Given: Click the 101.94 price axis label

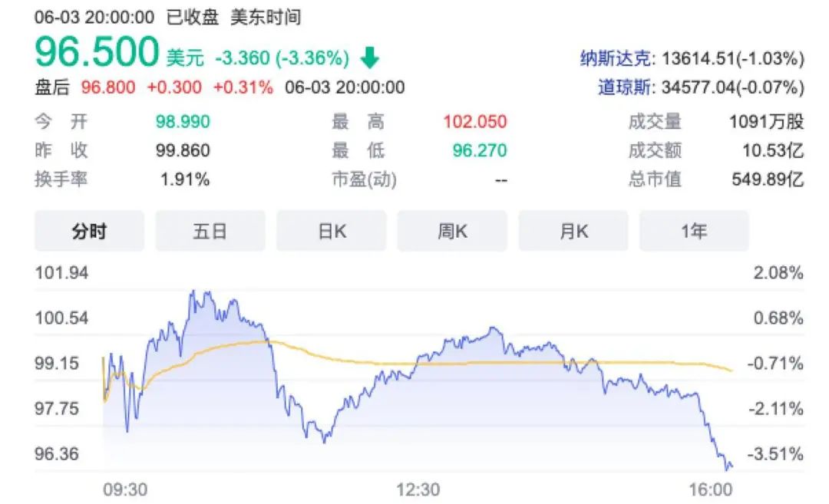Looking at the screenshot, I should pyautogui.click(x=61, y=272).
